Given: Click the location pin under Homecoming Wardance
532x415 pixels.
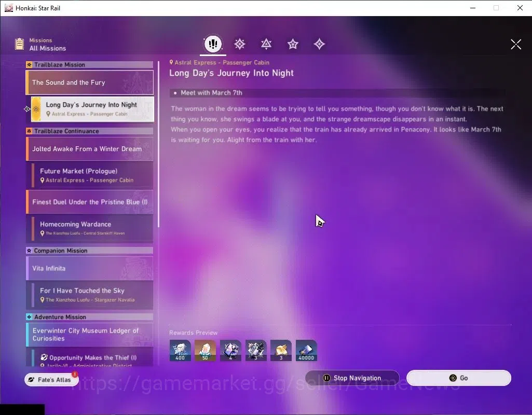Looking at the screenshot, I should [x=43, y=233].
